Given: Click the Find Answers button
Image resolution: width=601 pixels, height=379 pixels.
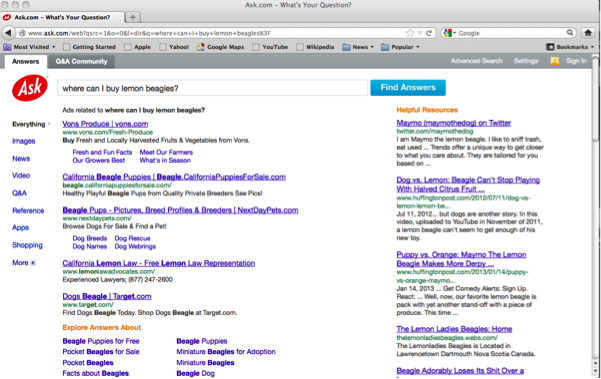Looking at the screenshot, I should (408, 88).
